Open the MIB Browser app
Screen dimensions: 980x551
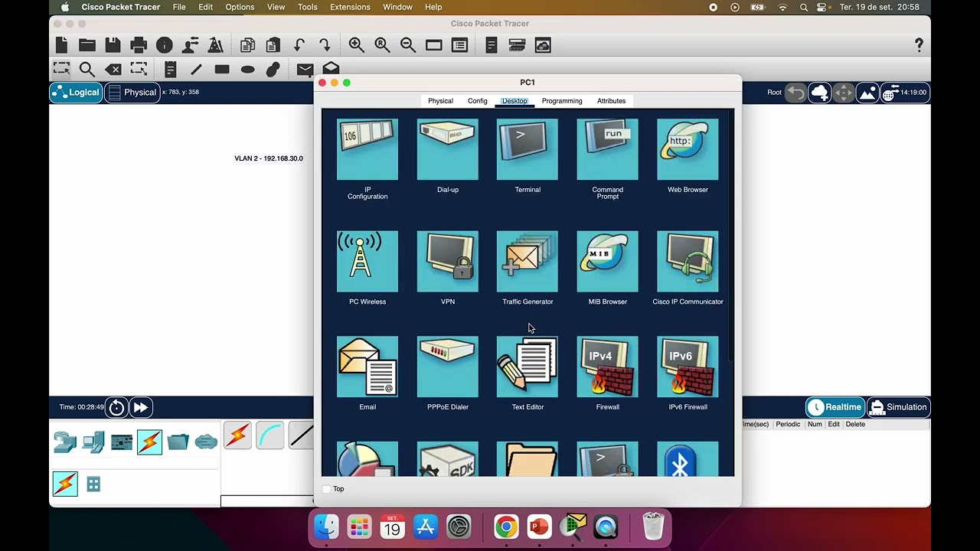(x=607, y=262)
